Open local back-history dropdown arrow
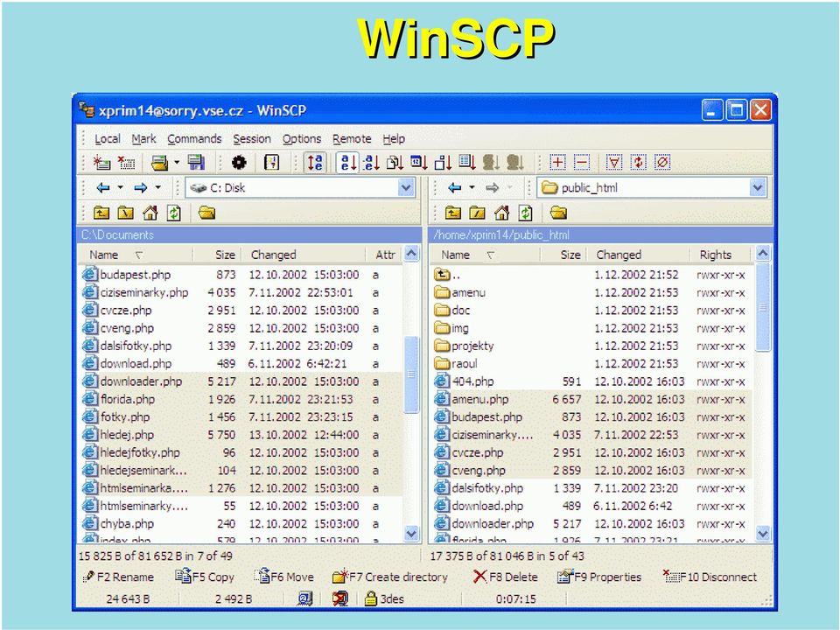The width and height of the screenshot is (840, 630). (x=121, y=187)
